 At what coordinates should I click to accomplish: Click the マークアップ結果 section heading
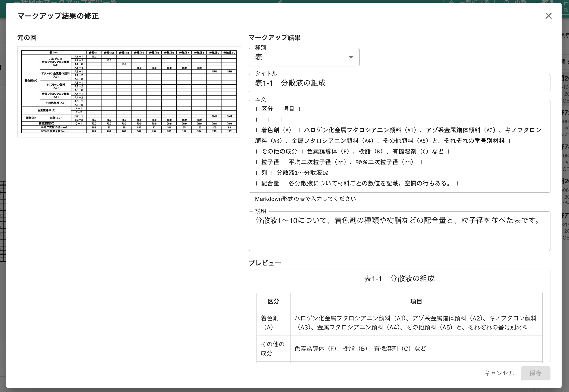click(275, 37)
